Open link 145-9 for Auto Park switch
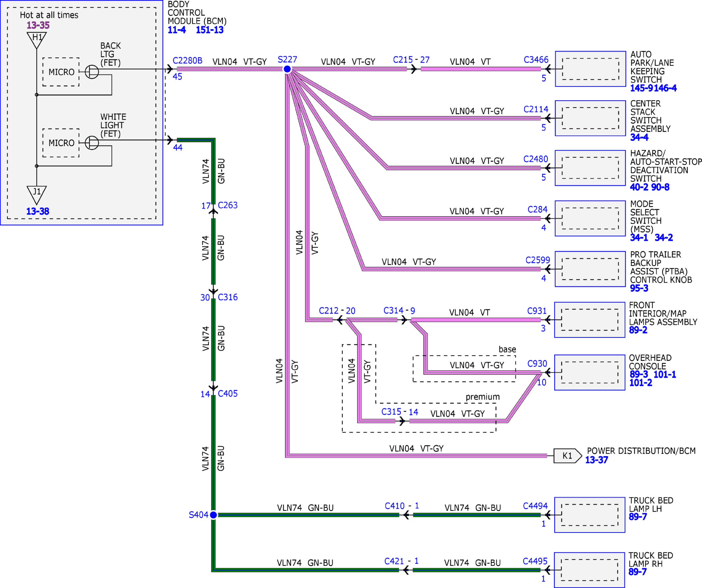This screenshot has height=588, width=702. coord(641,88)
